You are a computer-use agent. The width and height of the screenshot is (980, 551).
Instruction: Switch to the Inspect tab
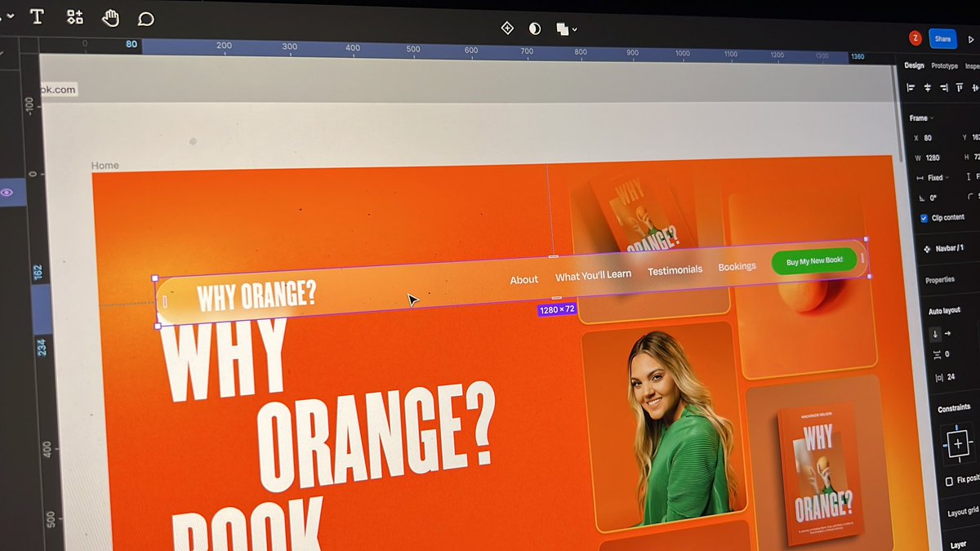coord(972,66)
